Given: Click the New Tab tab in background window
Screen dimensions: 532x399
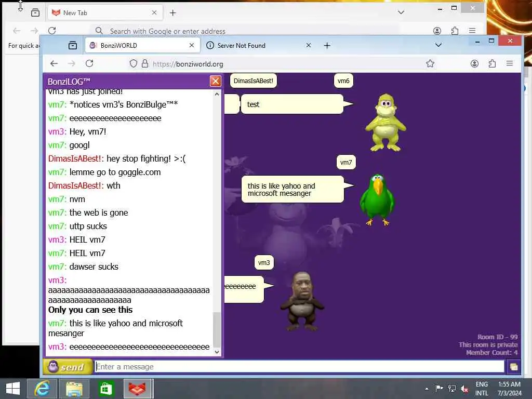Looking at the screenshot, I should 105,13.
